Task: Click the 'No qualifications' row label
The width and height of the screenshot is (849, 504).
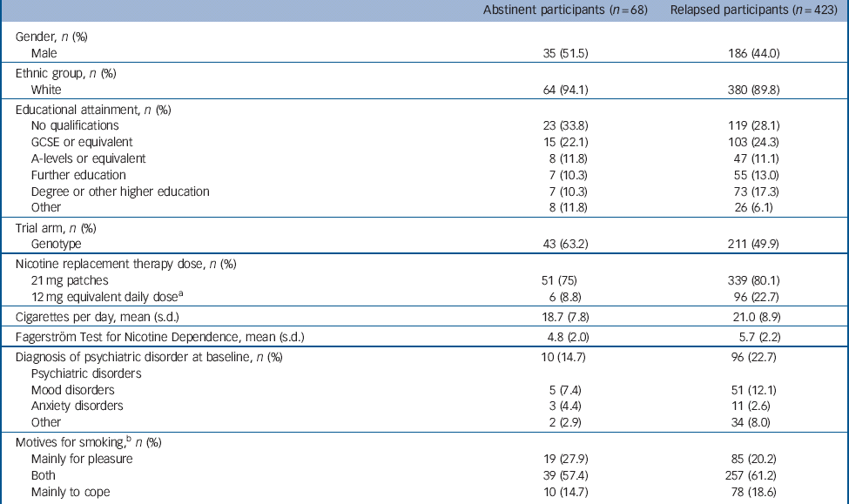Action: click(75, 125)
